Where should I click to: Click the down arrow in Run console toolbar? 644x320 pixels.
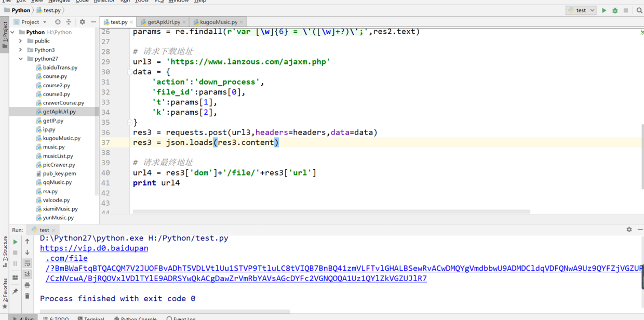(28, 252)
